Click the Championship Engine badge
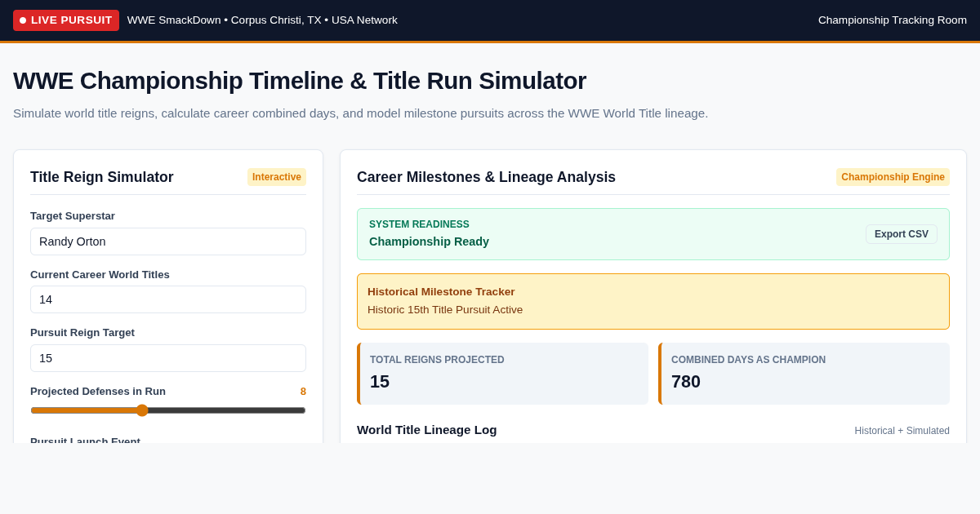980x514 pixels. [x=893, y=177]
